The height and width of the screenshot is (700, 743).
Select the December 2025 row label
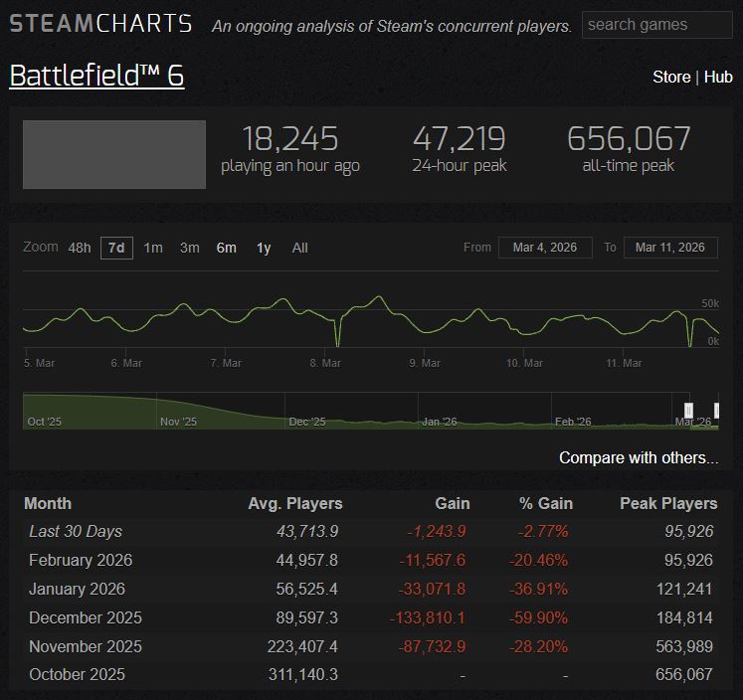pos(86,618)
